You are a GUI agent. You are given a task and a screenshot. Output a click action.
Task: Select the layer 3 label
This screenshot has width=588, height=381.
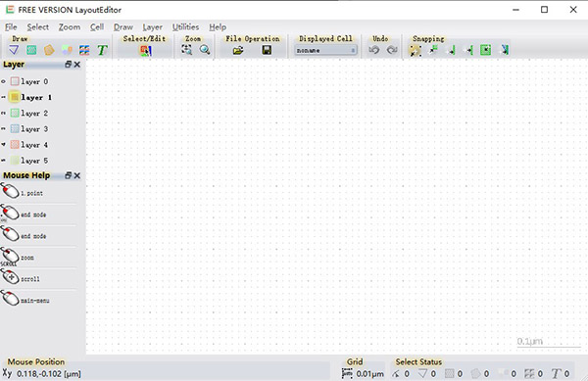click(34, 129)
